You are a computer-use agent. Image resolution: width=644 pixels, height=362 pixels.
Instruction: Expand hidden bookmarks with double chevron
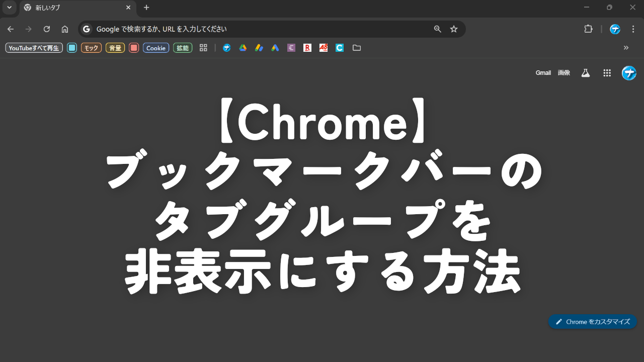pyautogui.click(x=626, y=48)
